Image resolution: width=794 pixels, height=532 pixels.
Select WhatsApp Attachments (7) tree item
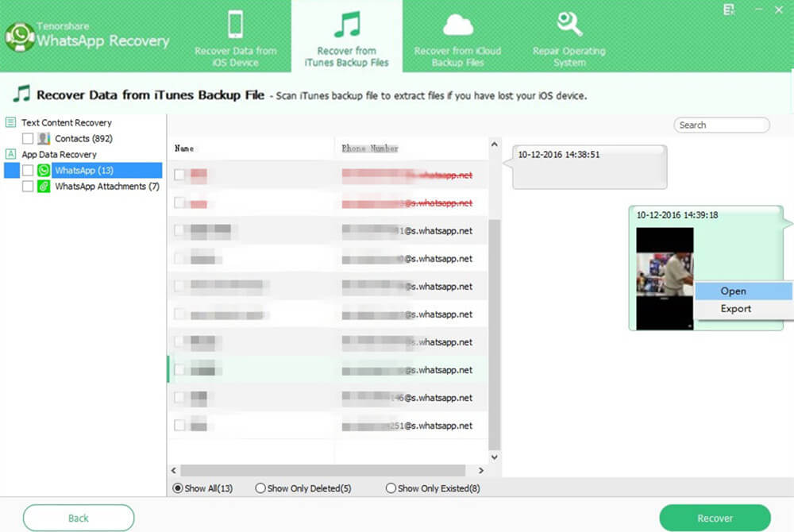click(107, 187)
